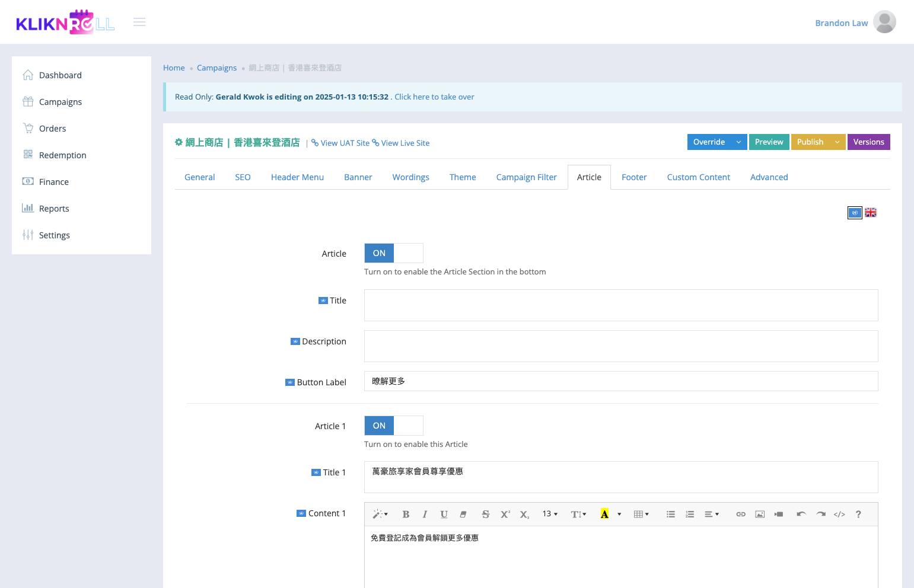Toggle the Article section switch
914x588 pixels.
tap(394, 253)
